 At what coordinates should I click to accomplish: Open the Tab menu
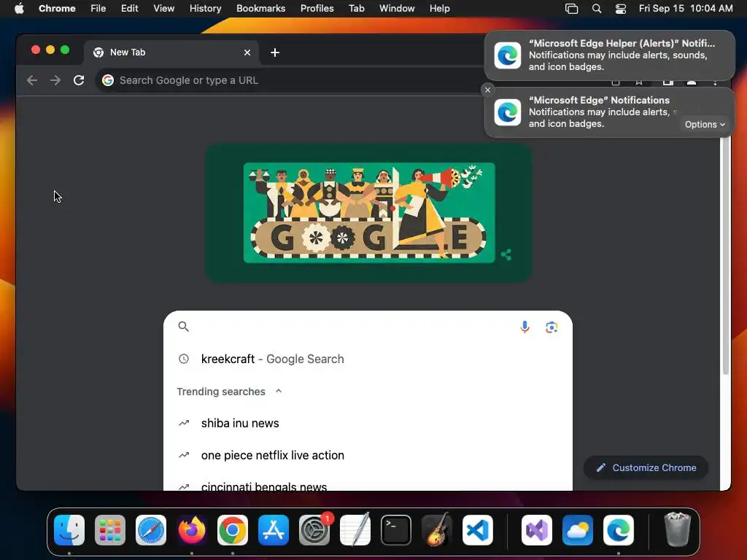356,9
